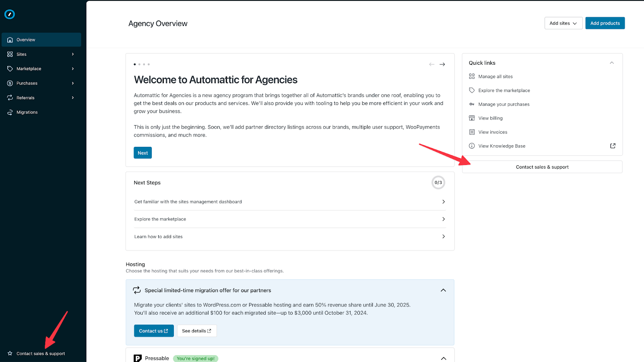Click the tag icon beside Explore the marketplace link
The image size is (644, 362).
click(472, 90)
